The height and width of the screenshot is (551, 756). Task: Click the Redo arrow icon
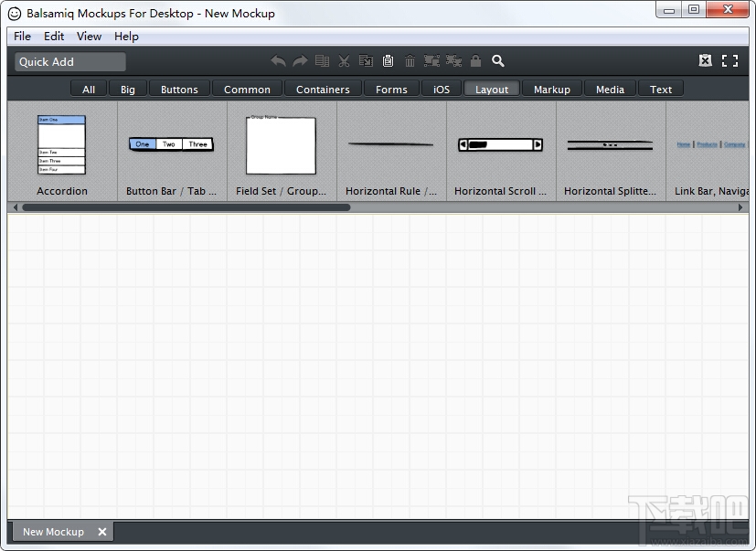click(x=300, y=61)
